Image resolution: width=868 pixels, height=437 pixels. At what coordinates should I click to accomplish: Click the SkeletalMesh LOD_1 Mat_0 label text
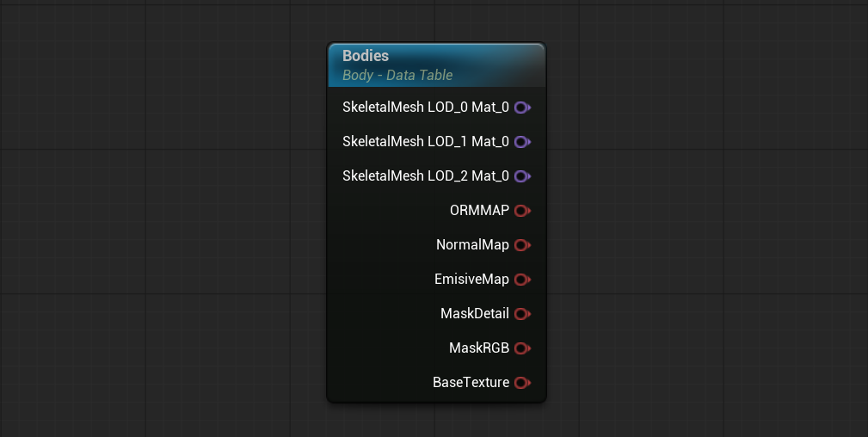click(426, 141)
